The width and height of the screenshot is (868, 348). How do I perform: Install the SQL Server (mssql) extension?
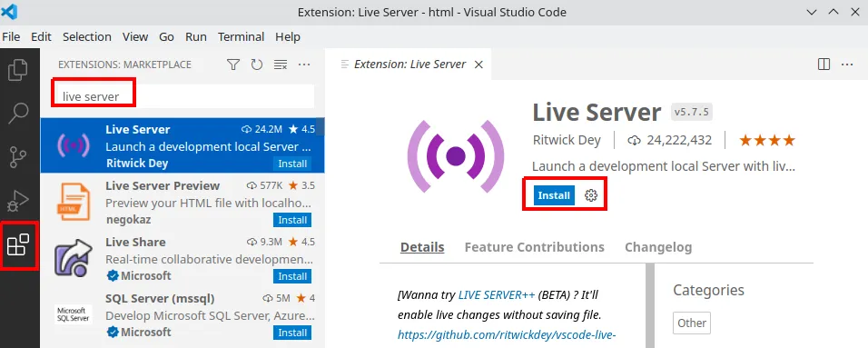(x=292, y=333)
